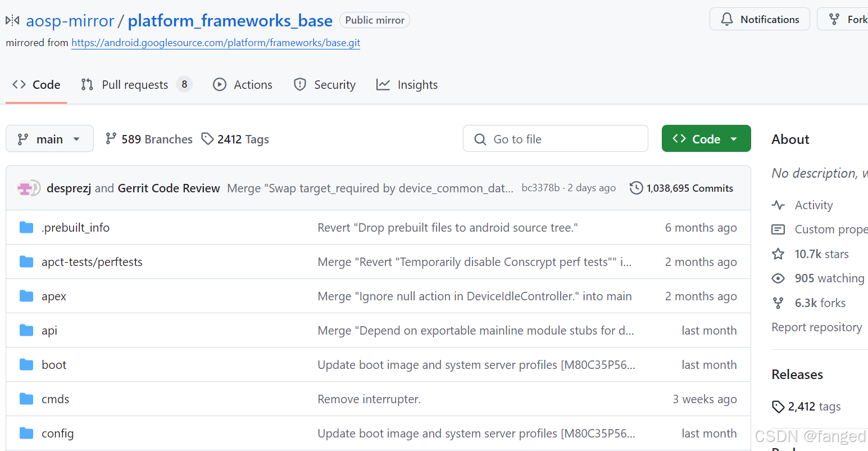Click the commit history clock icon
868x451 pixels.
637,188
